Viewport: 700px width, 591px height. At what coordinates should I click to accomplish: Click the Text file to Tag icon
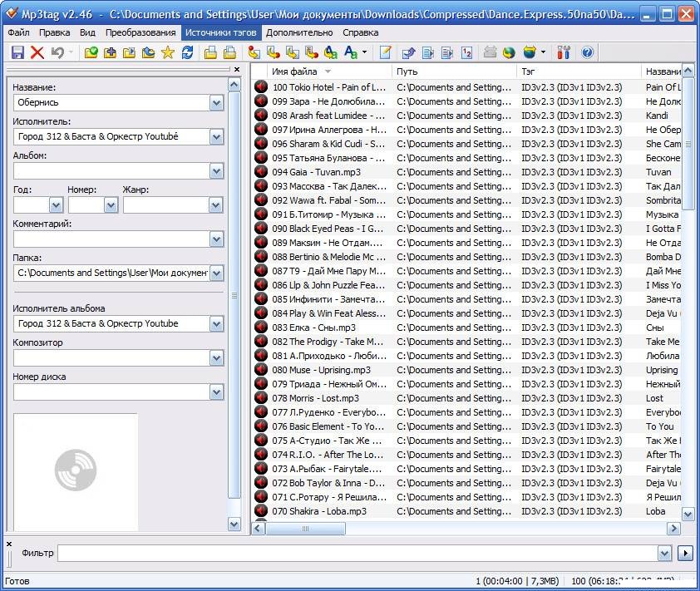(x=312, y=52)
